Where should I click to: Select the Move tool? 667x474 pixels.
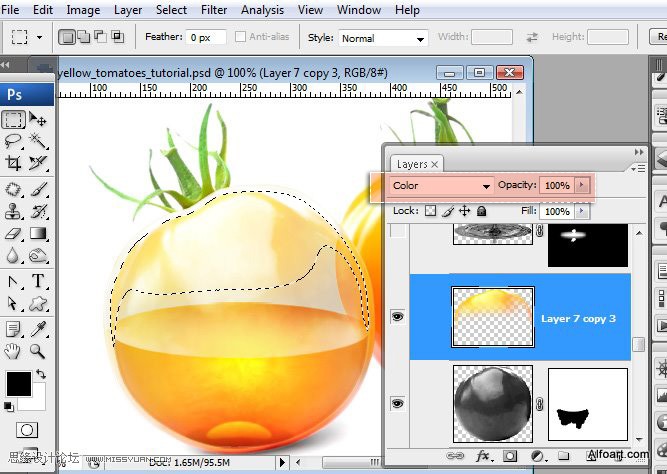pyautogui.click(x=38, y=119)
